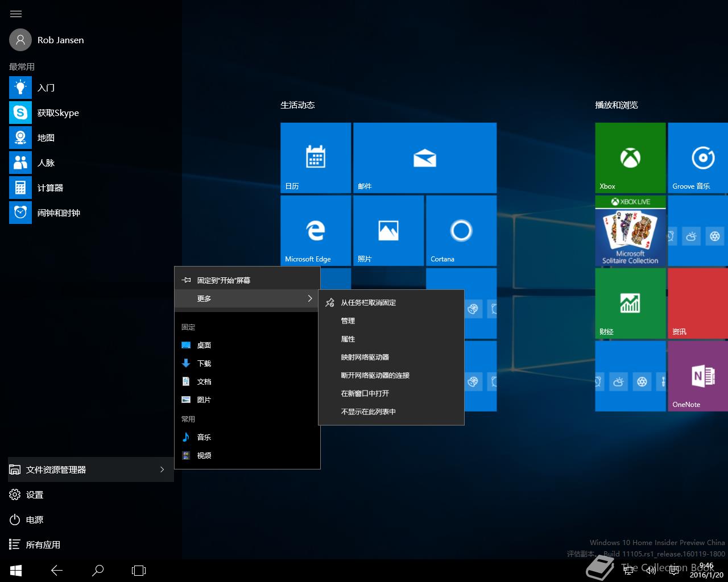
Task: Launch 获取Skype from most used list
Action: (91, 113)
